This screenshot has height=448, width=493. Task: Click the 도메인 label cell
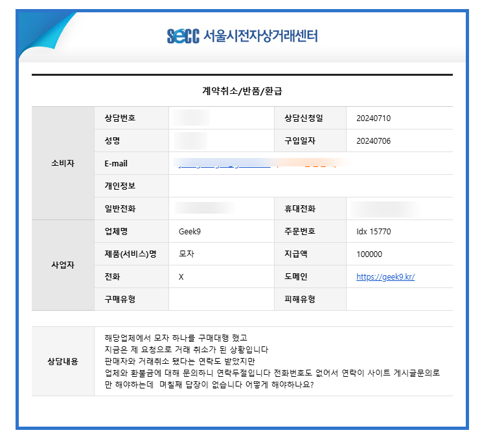(x=310, y=276)
